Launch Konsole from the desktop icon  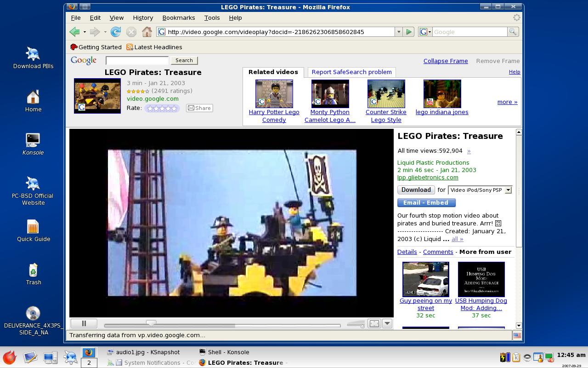pos(33,144)
